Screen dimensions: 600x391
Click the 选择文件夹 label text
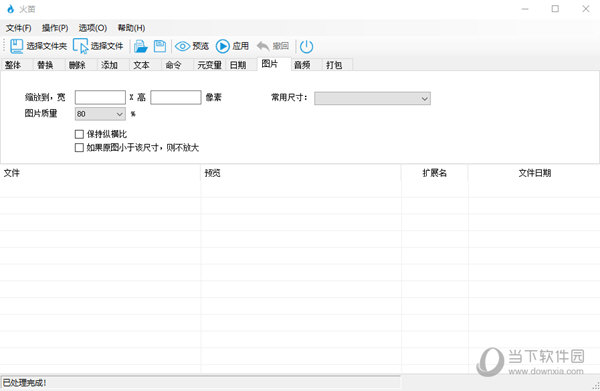pyautogui.click(x=47, y=46)
